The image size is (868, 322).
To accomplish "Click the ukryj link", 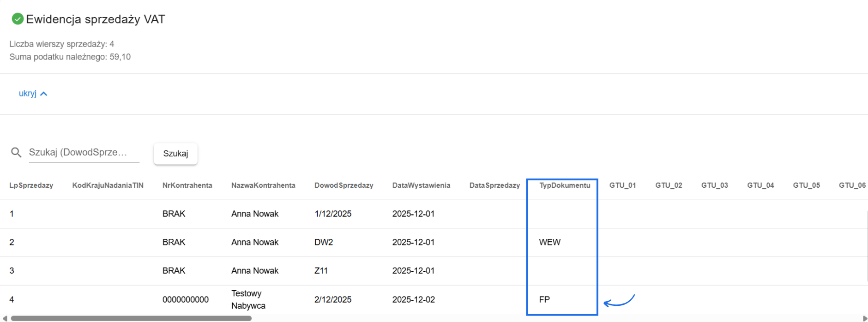I will (27, 94).
